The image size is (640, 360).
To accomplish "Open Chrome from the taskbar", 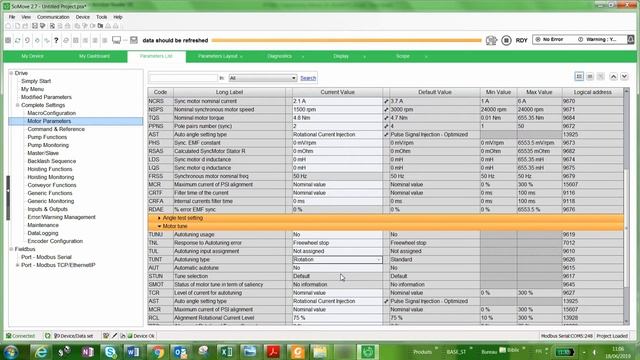I will 157,351.
